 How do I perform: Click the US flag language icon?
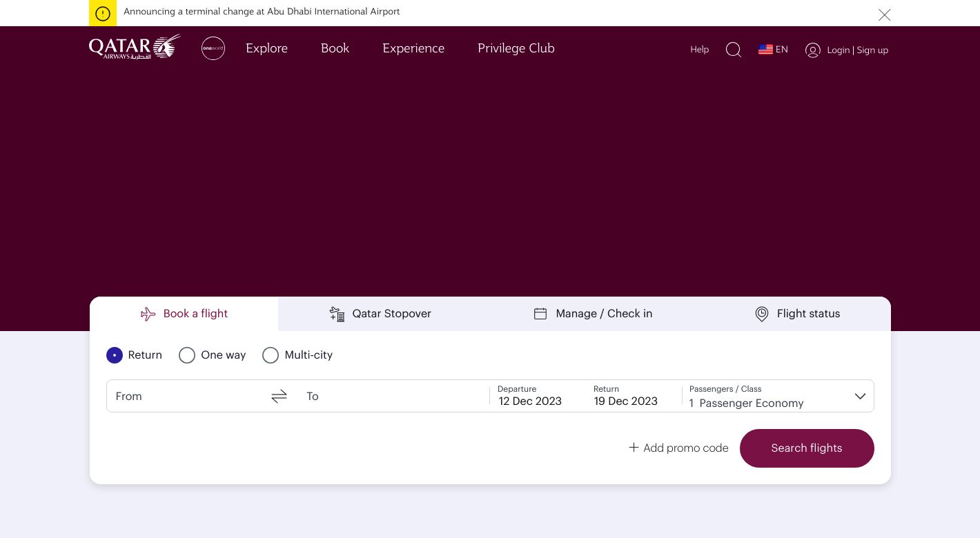[765, 50]
